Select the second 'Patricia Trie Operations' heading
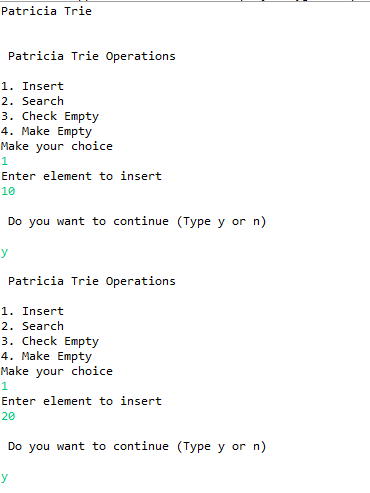 coord(92,281)
